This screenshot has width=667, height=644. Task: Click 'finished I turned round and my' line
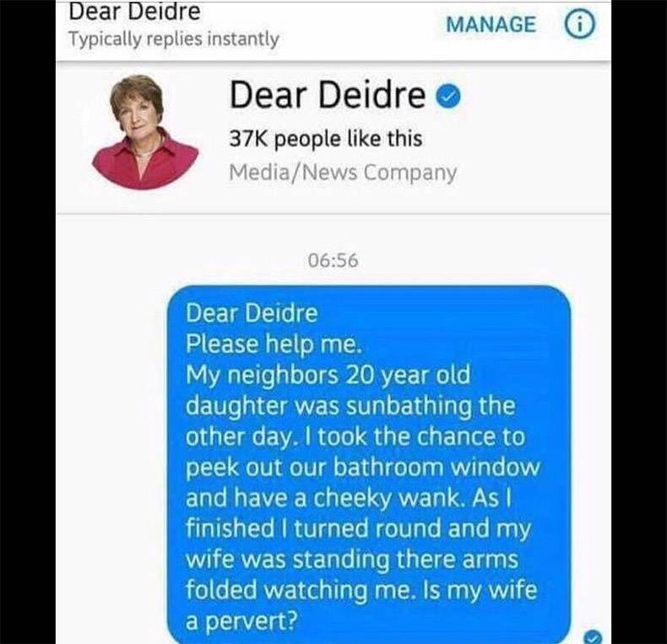coord(359,529)
